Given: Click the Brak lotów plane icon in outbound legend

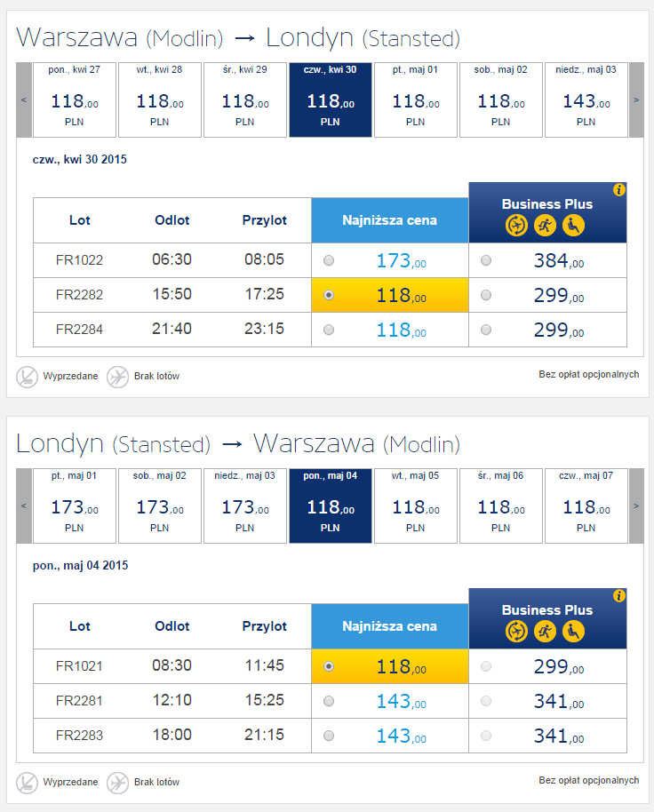Looking at the screenshot, I should [117, 377].
